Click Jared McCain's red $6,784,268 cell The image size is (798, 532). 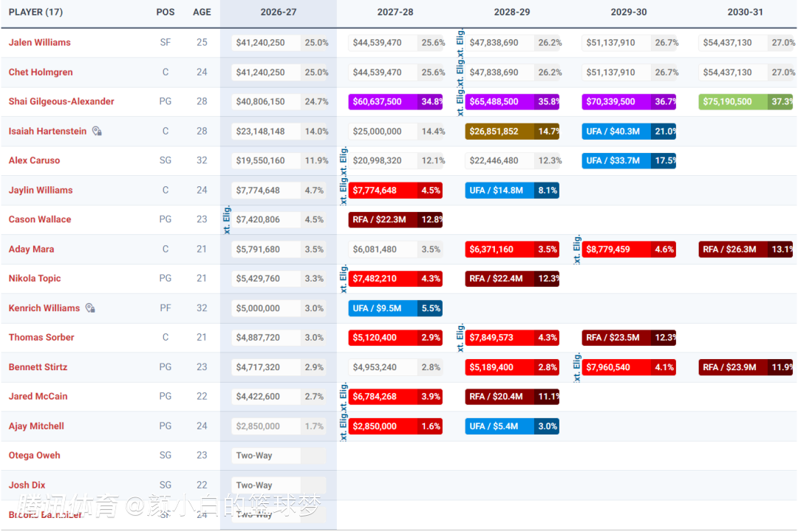tap(395, 397)
